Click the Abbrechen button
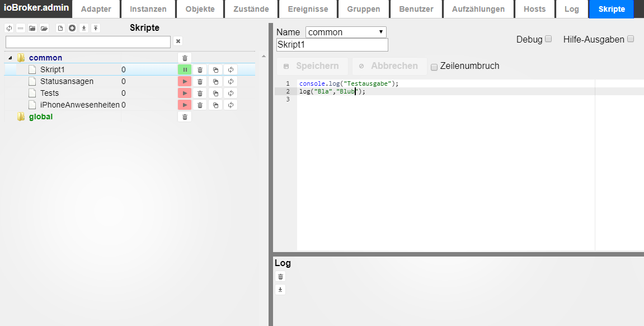This screenshot has width=644, height=326. click(389, 66)
